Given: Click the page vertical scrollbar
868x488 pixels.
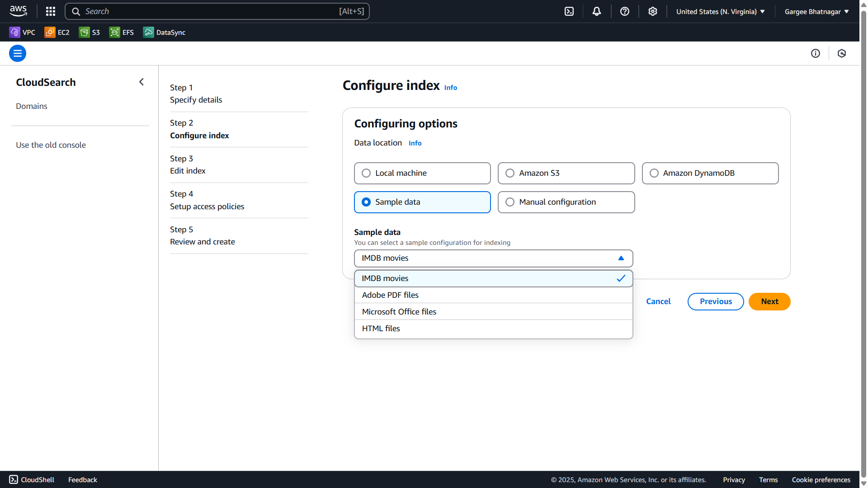Looking at the screenshot, I should pyautogui.click(x=863, y=244).
